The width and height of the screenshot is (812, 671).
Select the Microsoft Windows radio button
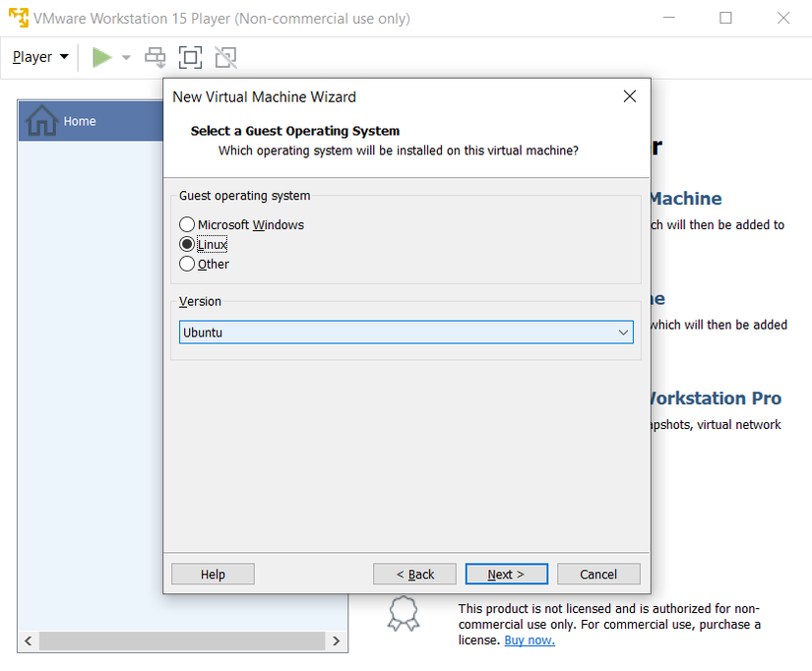187,223
